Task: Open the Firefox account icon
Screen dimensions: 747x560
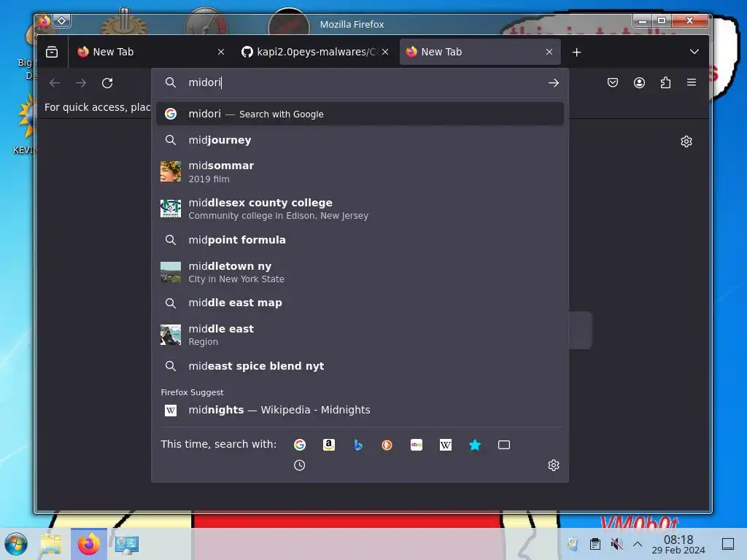Action: [639, 83]
